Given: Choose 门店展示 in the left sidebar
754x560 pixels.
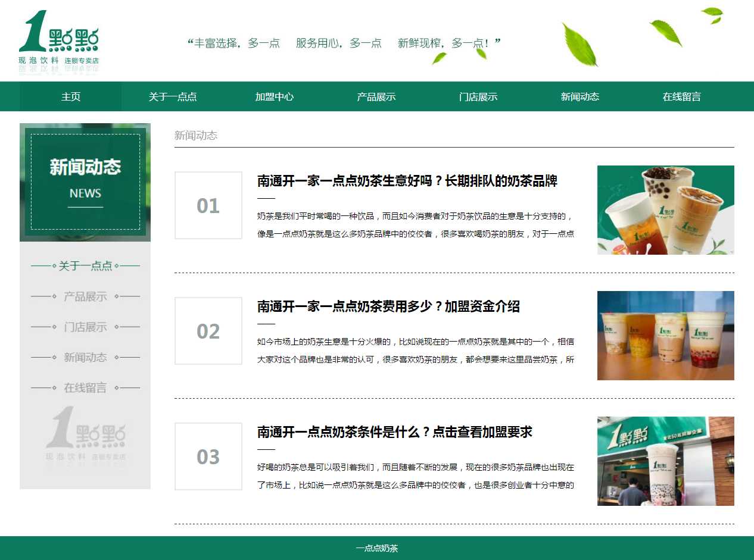Looking at the screenshot, I should coord(85,327).
